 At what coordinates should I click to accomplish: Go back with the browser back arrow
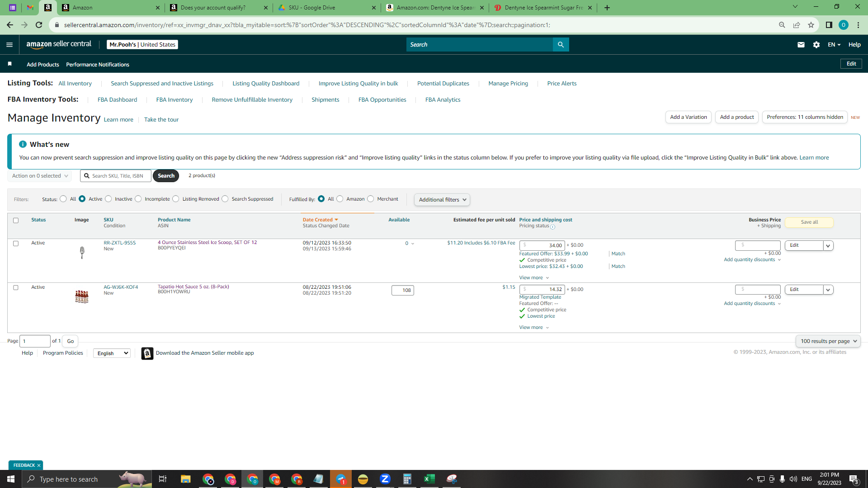pos(10,25)
